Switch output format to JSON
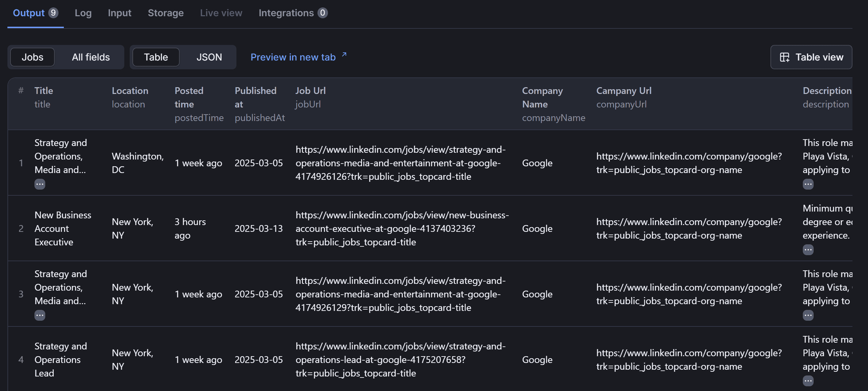 click(209, 57)
